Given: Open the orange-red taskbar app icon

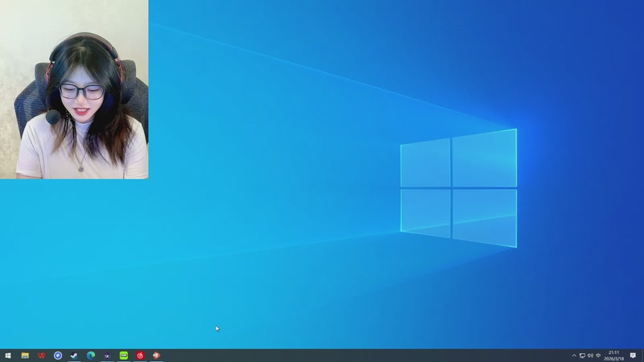Looking at the screenshot, I should click(x=156, y=356).
